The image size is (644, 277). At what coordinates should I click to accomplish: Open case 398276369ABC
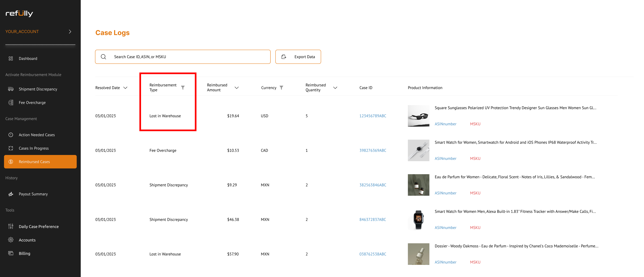[x=373, y=150]
